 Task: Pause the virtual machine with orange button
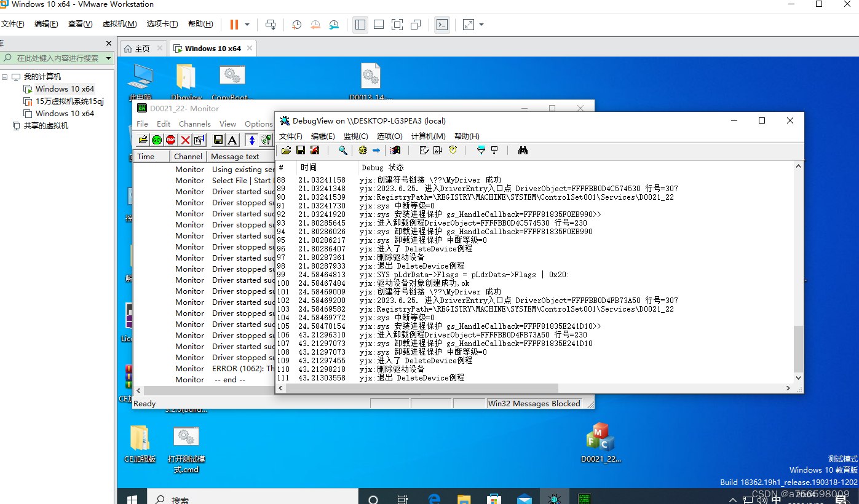pos(234,25)
